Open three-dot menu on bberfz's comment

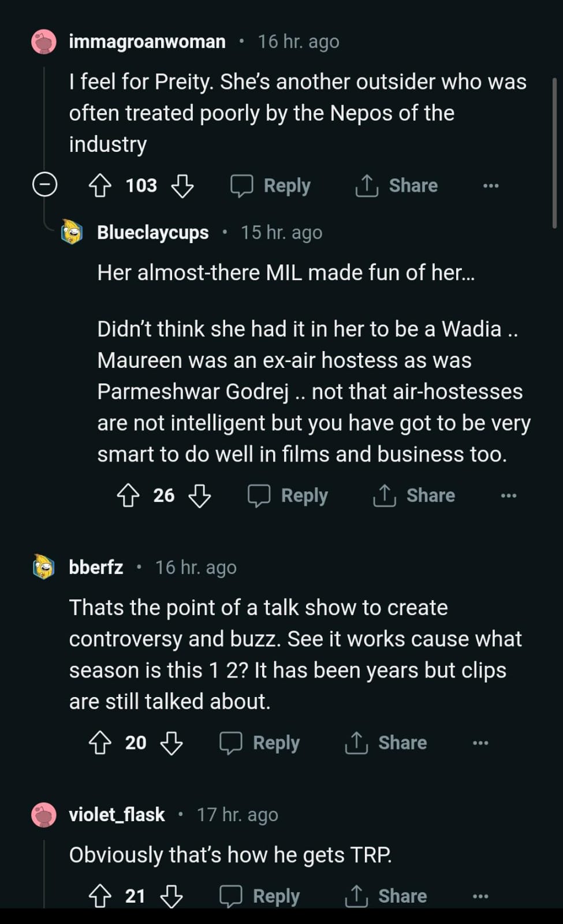[480, 743]
